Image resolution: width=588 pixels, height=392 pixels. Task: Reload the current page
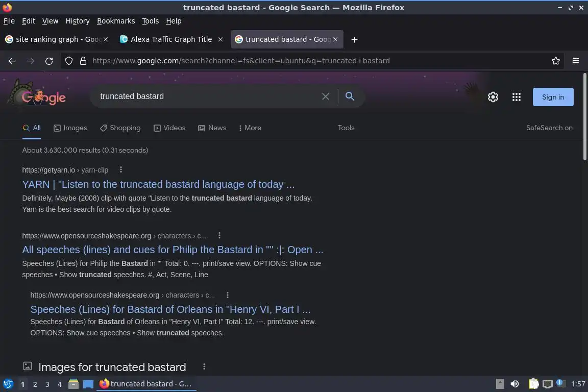click(49, 61)
